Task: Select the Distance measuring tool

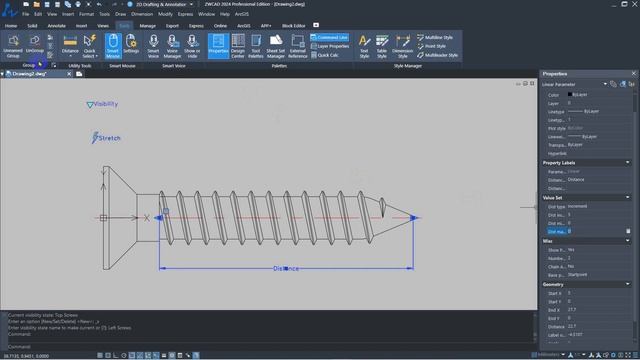Action: point(70,45)
